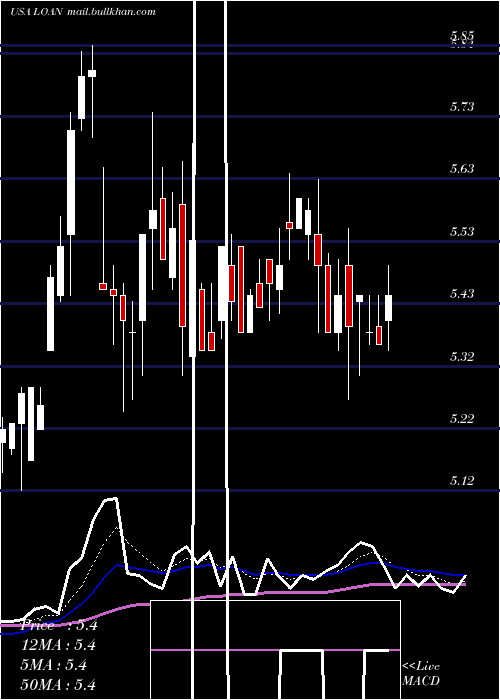Click the last white candlestick on the right
Image resolution: width=500 pixels, height=700 pixels.
(388, 308)
